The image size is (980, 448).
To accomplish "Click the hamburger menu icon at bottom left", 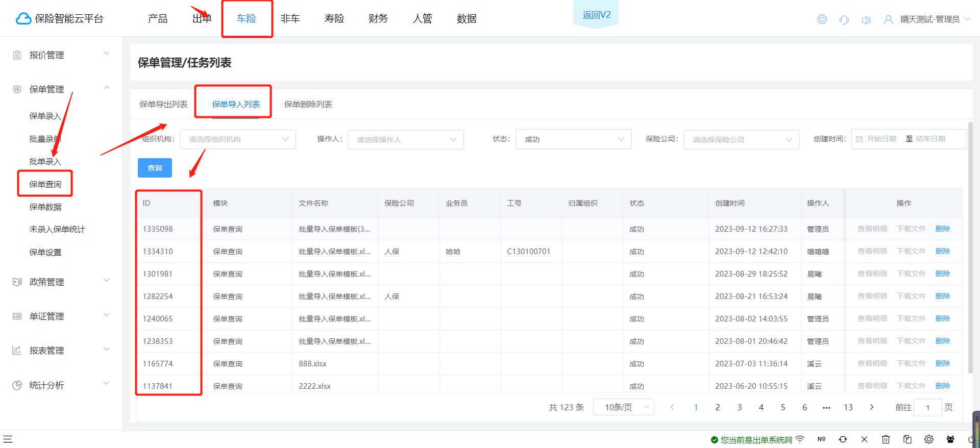I will tap(8, 439).
